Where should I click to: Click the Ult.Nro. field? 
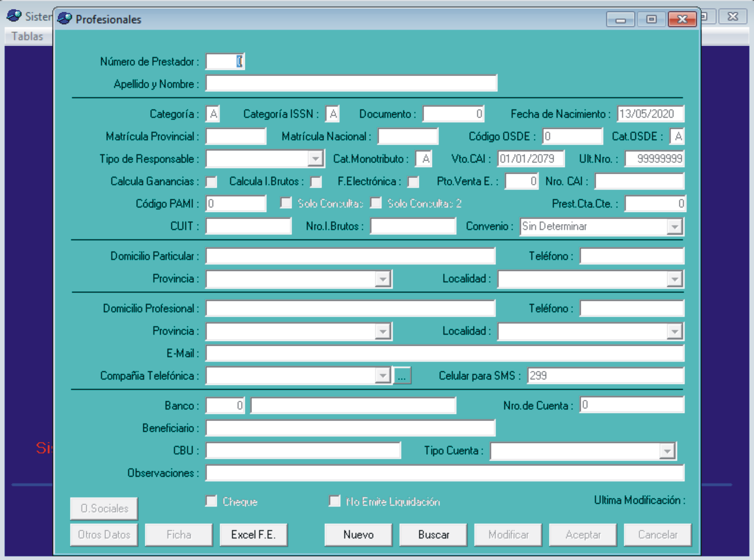click(x=655, y=159)
